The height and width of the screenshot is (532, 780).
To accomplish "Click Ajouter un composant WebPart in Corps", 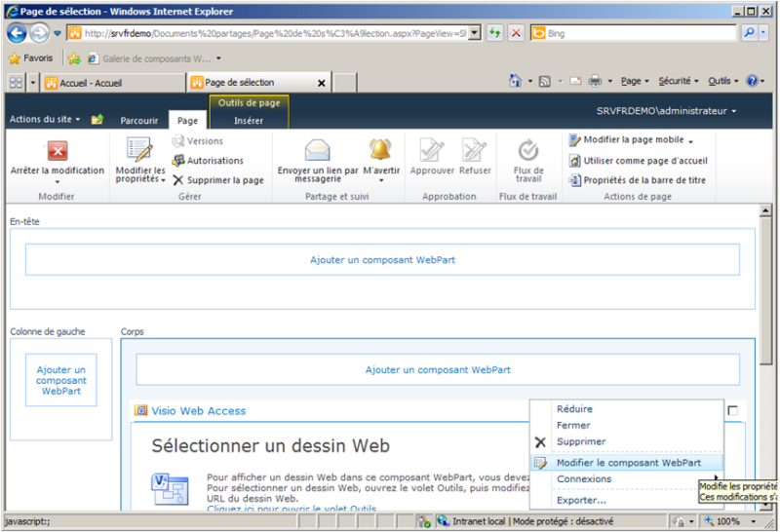I will (438, 370).
